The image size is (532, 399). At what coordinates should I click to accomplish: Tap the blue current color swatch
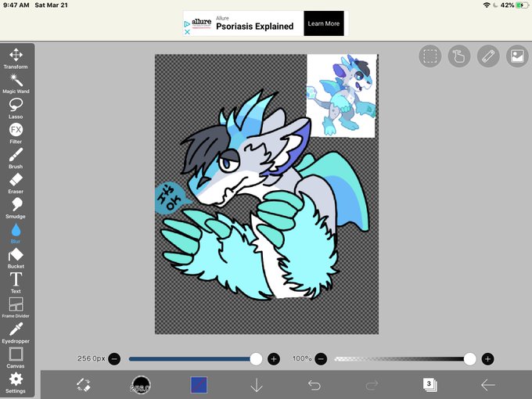pos(199,385)
